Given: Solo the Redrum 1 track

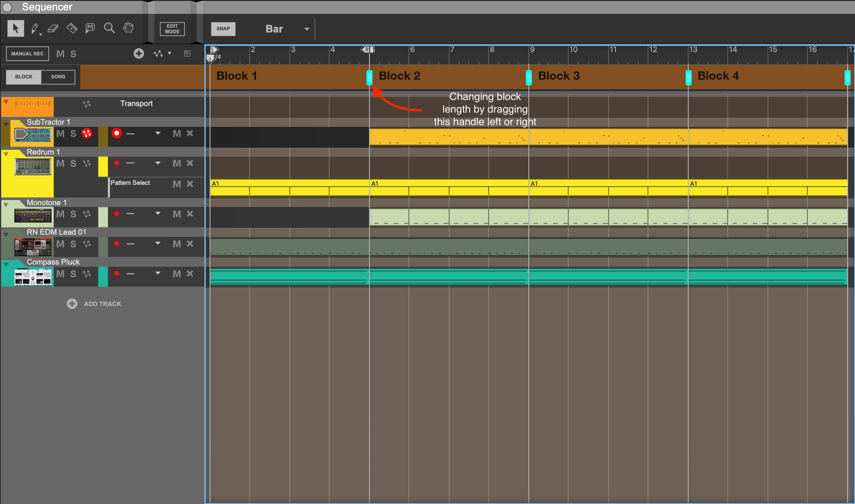Looking at the screenshot, I should 73,163.
